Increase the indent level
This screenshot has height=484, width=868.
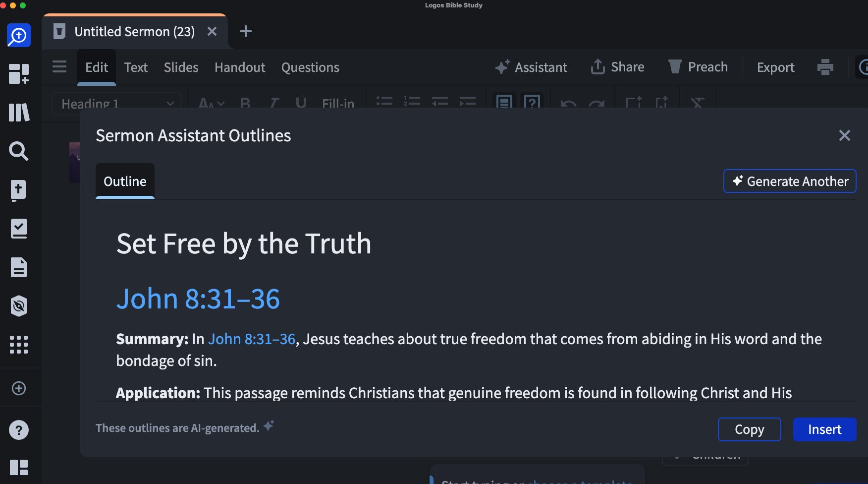tap(468, 102)
